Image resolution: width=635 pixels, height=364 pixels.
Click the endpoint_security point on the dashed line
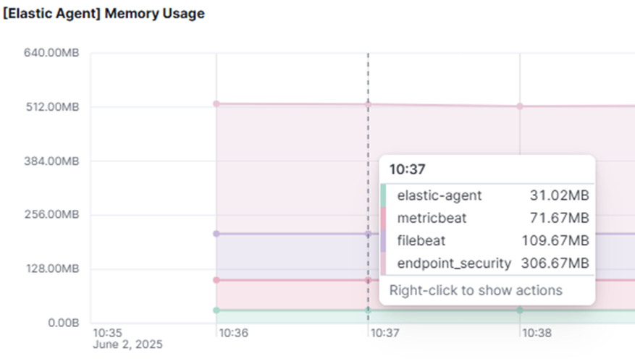coord(368,104)
